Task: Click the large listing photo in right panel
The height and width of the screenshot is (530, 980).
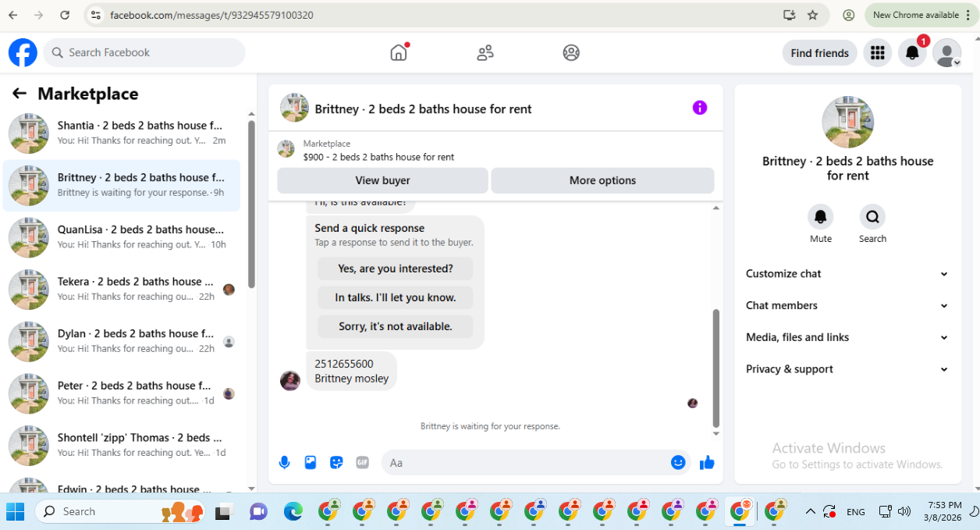Action: [847, 123]
